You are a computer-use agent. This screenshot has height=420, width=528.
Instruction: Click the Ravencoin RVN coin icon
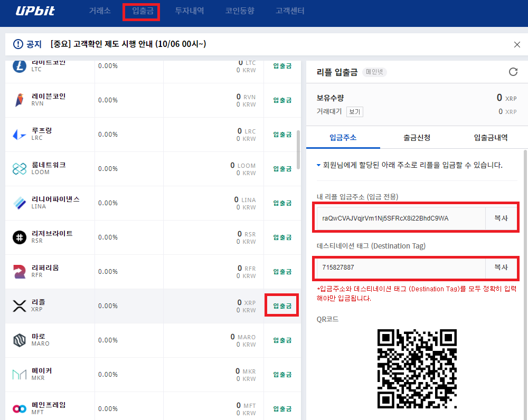click(19, 100)
